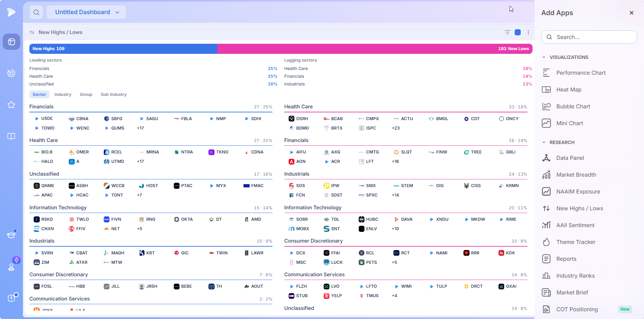Switch to the Sub Industry tab
Image resolution: width=644 pixels, height=319 pixels.
click(114, 95)
